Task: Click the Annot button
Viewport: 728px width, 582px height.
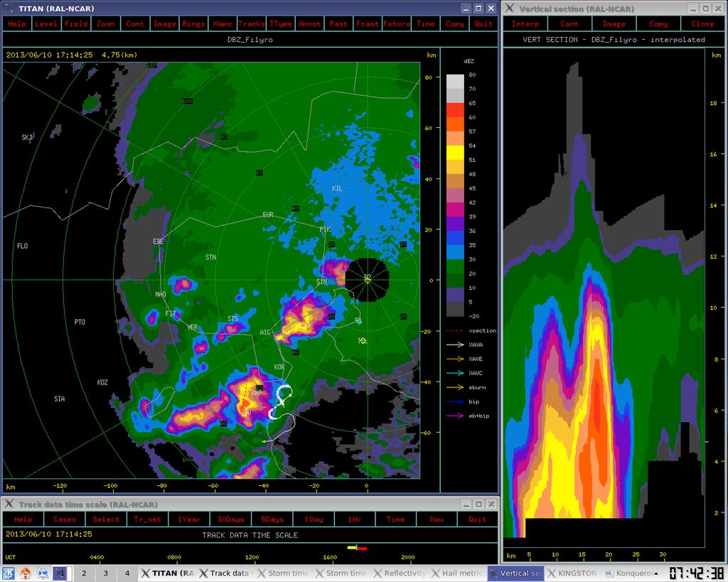Action: [x=310, y=23]
